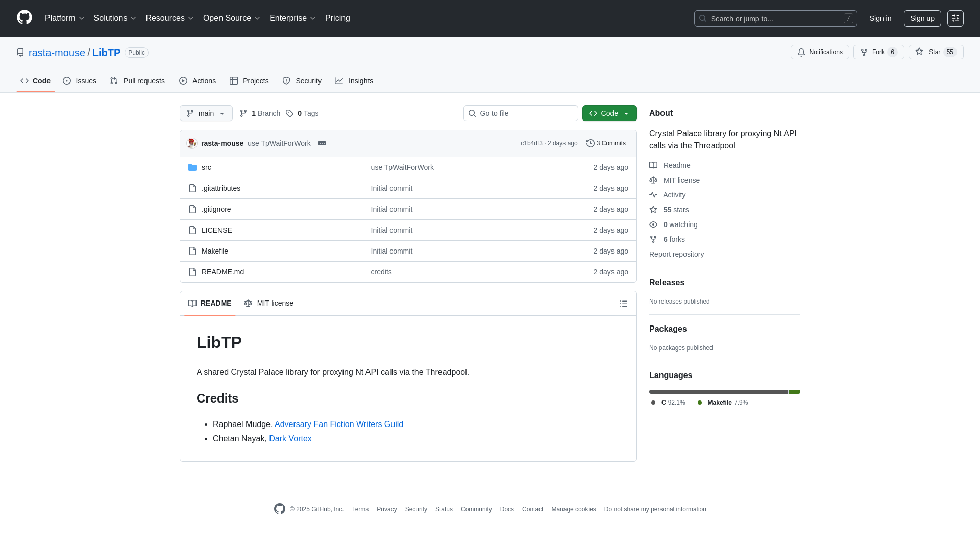Toggle notifications for this repository
Viewport: 980px width, 551px height.
[x=820, y=52]
